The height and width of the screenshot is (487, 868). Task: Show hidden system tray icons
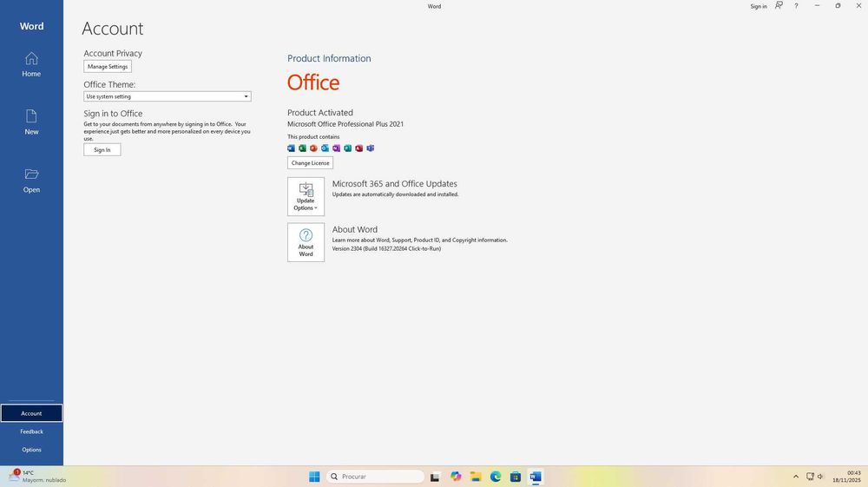pyautogui.click(x=796, y=477)
